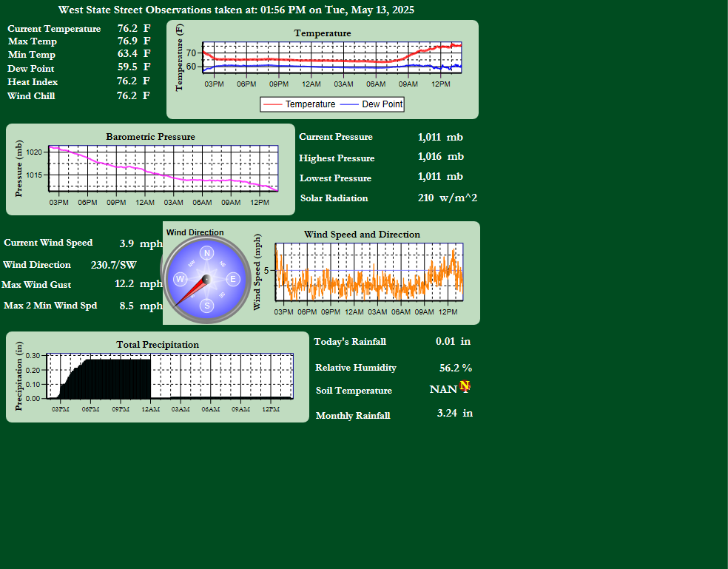
Task: Click the Temperature chart
Action: point(323,70)
